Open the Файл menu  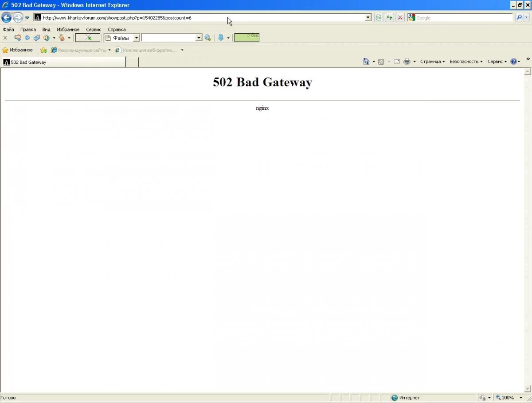tap(8, 30)
